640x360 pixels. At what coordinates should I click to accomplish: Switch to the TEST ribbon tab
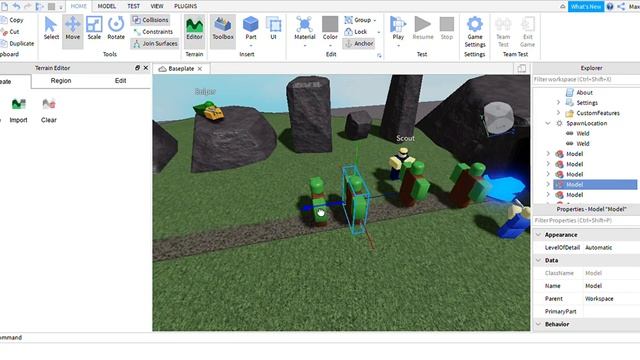tap(133, 6)
